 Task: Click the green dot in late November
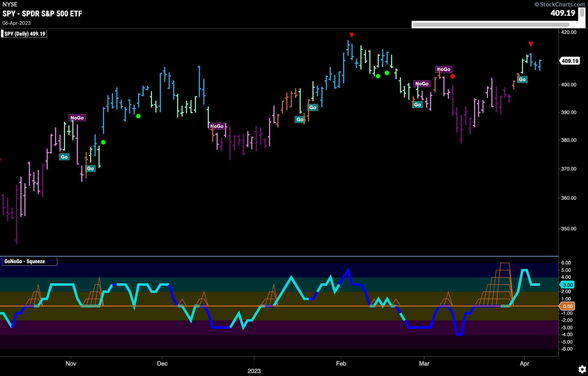[x=138, y=116]
